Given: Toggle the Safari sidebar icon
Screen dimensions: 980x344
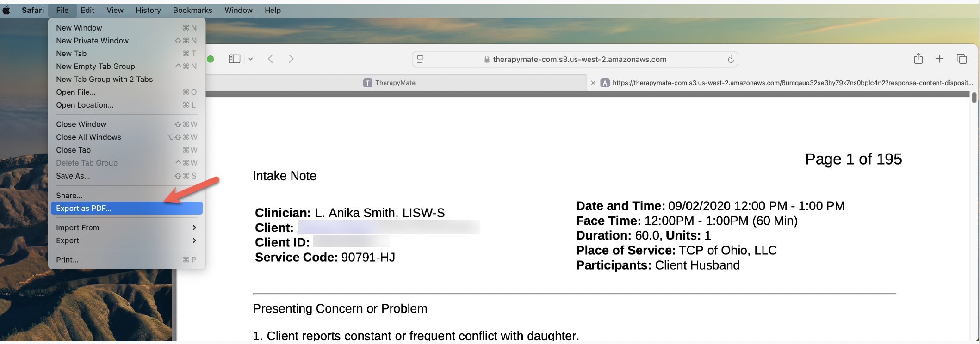Looking at the screenshot, I should (235, 59).
